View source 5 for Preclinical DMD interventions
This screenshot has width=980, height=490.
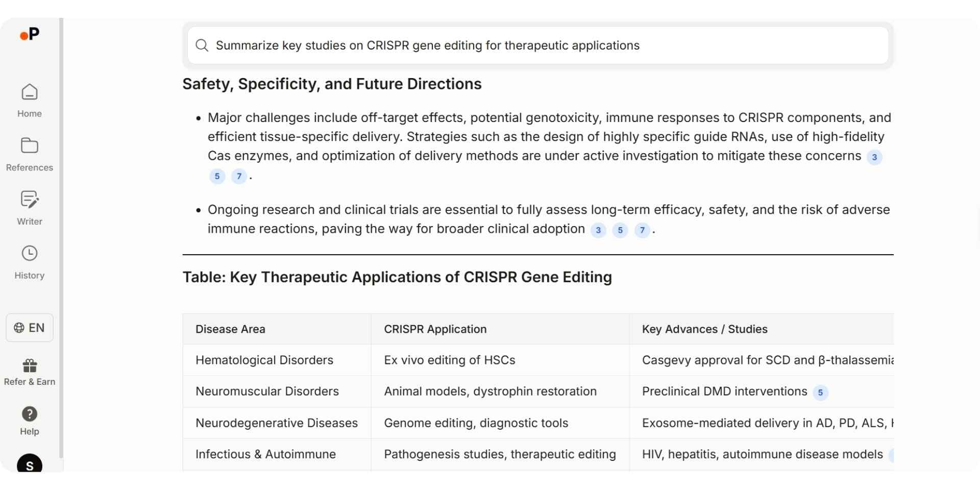pos(820,393)
